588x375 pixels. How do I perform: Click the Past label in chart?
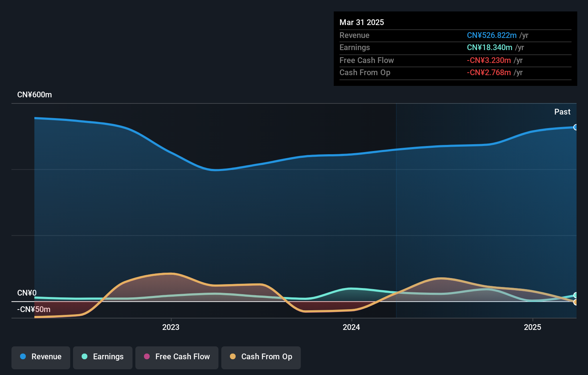[562, 112]
